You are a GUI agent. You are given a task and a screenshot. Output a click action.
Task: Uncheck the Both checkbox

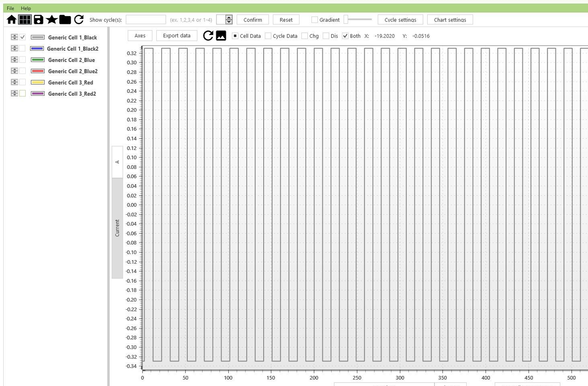click(345, 36)
